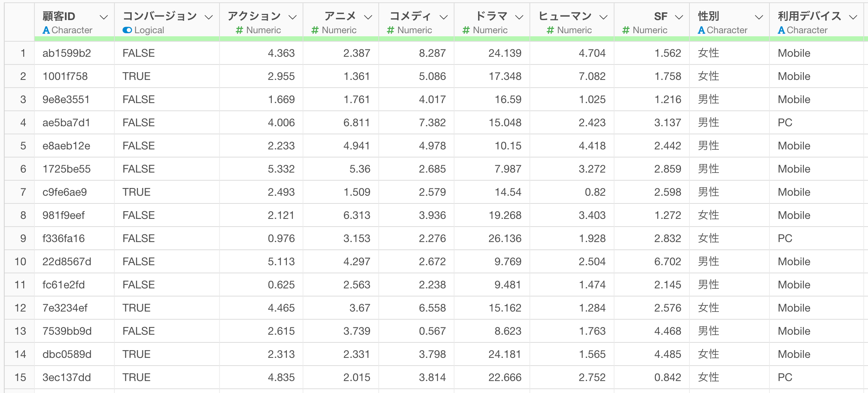Click the Numeric hash icon under ドラマ

pyautogui.click(x=466, y=30)
